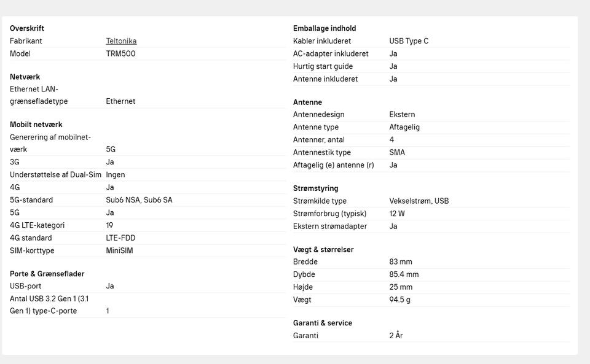Open the Teltonika manufacturer link
590x364 pixels.
point(121,41)
